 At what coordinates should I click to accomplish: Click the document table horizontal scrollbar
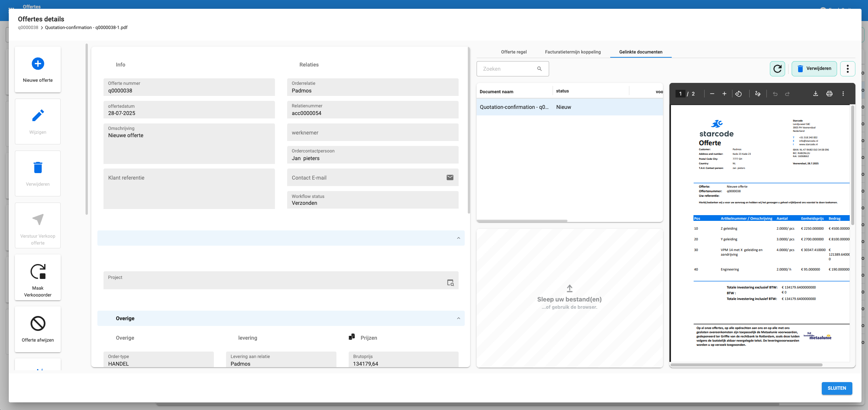(522, 221)
